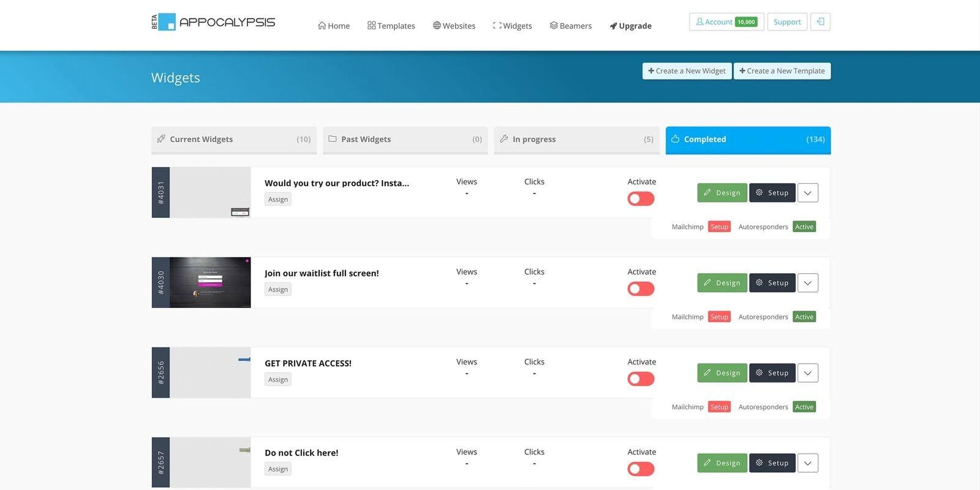Enable the GET PRIVATE ACCESS! widget toggle
The image size is (980, 490).
tap(641, 379)
